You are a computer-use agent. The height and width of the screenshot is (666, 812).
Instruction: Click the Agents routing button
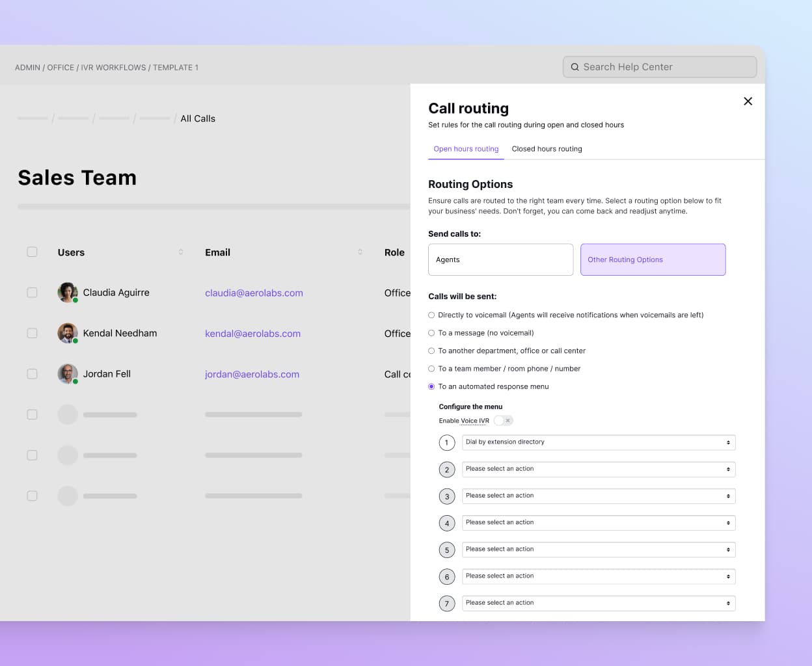click(500, 260)
